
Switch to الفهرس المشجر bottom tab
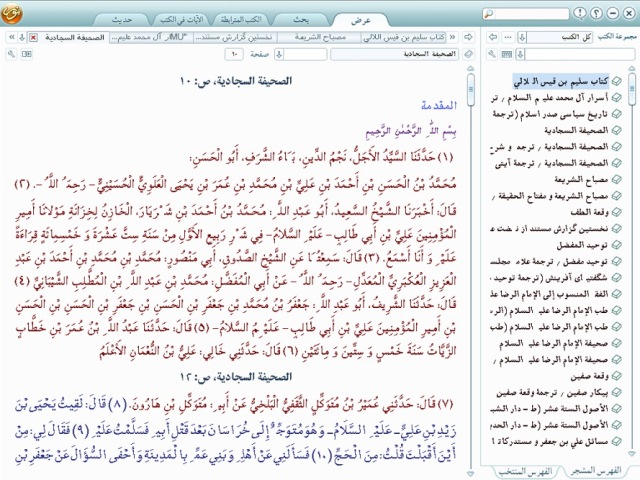[x=597, y=471]
